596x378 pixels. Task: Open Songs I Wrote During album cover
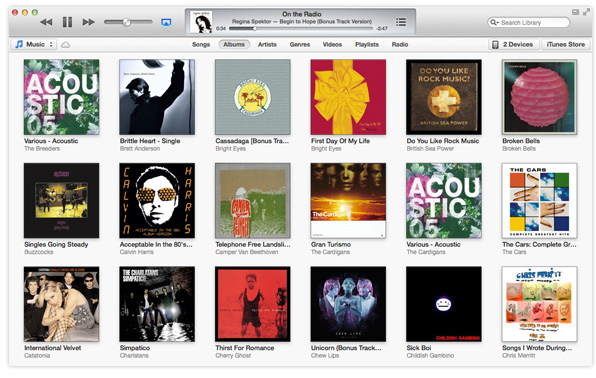coord(539,304)
